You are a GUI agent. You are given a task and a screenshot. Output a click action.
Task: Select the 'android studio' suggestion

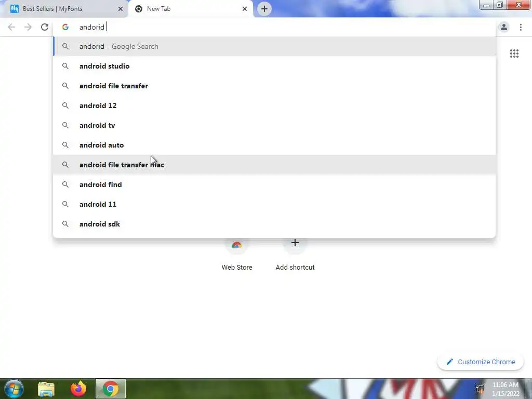274,66
